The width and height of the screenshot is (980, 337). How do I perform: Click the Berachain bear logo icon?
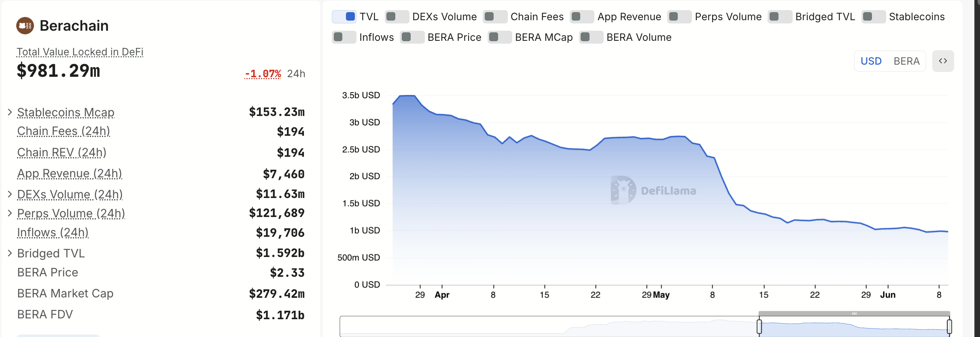(25, 26)
